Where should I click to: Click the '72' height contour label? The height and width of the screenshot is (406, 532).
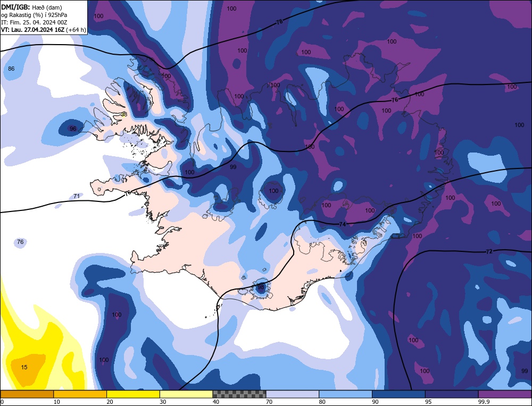point(489,252)
